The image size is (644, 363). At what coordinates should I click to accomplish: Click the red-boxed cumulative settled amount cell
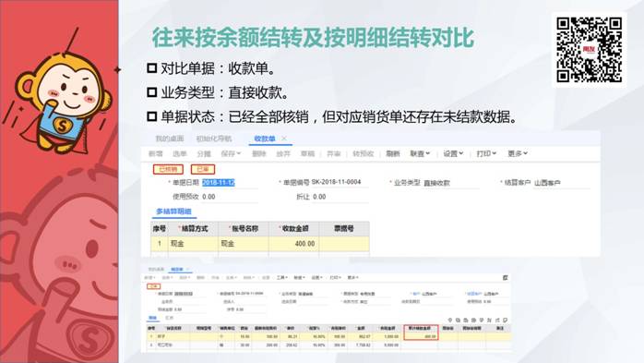coord(421,336)
